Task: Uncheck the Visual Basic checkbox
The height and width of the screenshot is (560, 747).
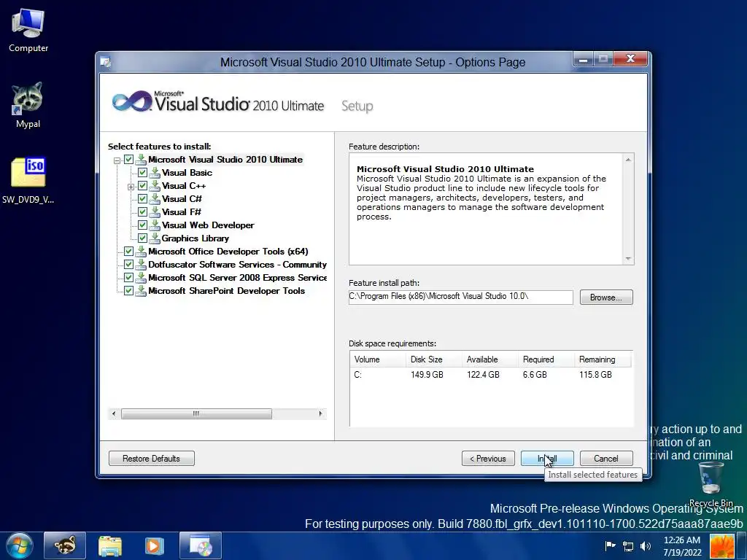Action: [x=142, y=172]
